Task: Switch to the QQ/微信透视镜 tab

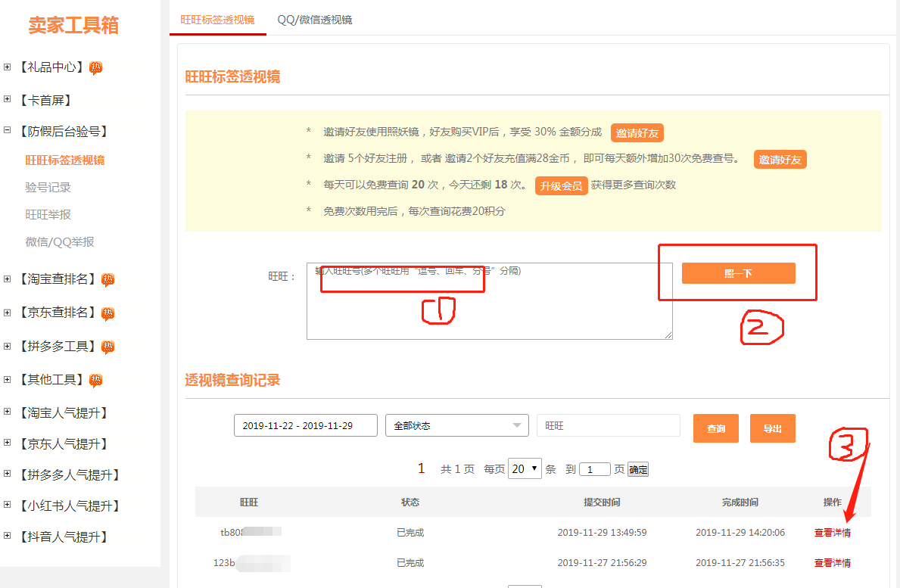Action: [315, 20]
